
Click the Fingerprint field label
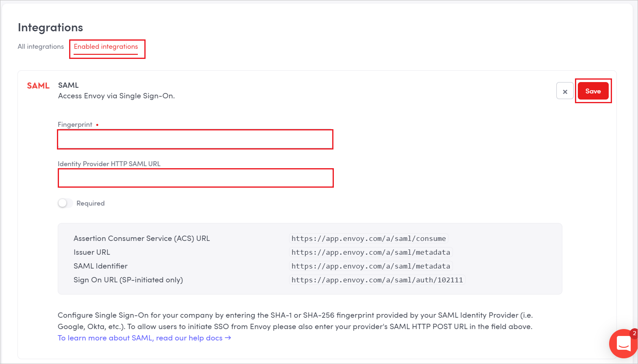point(75,125)
